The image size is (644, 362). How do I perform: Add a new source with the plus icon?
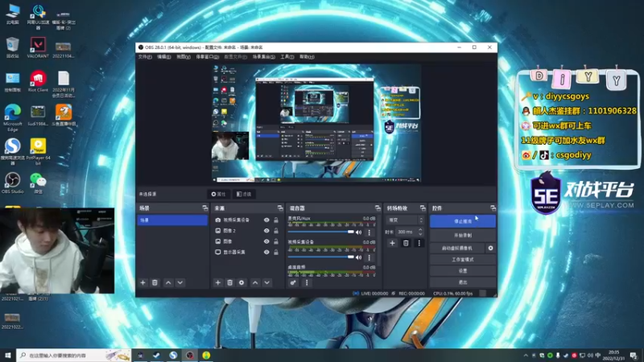218,282
